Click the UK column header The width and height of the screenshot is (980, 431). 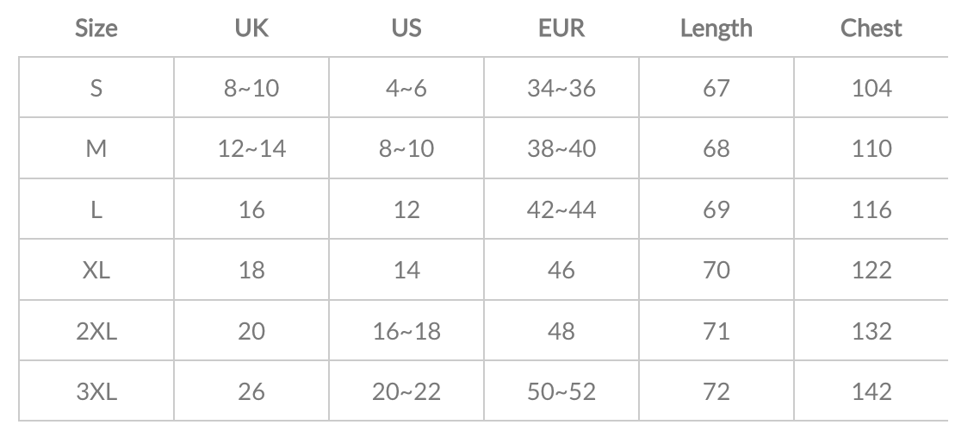pos(251,28)
